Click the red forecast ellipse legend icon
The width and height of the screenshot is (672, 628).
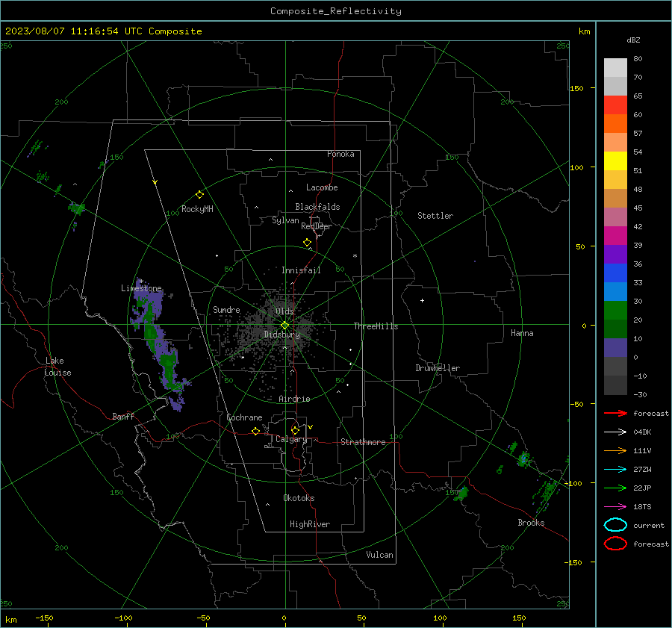[615, 544]
